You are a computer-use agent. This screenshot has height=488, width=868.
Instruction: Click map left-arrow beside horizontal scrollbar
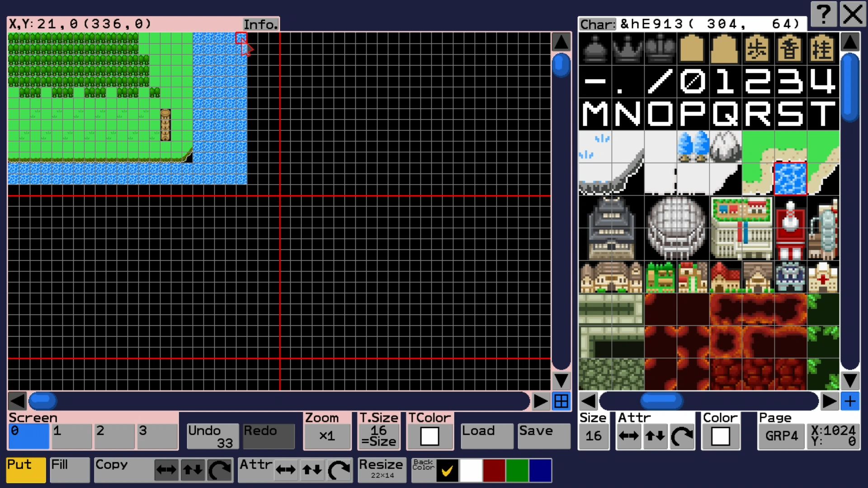point(17,401)
